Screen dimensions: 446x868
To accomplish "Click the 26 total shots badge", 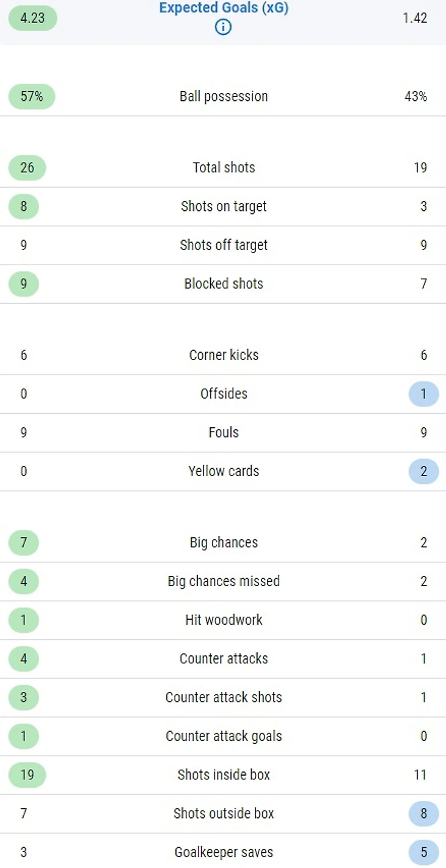I will (x=27, y=167).
